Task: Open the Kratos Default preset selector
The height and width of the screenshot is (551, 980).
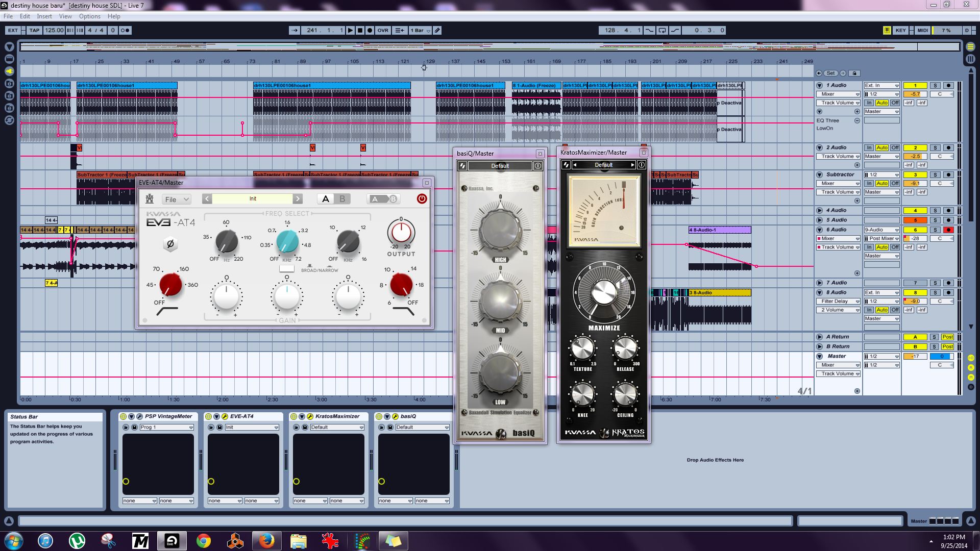Action: [x=604, y=165]
